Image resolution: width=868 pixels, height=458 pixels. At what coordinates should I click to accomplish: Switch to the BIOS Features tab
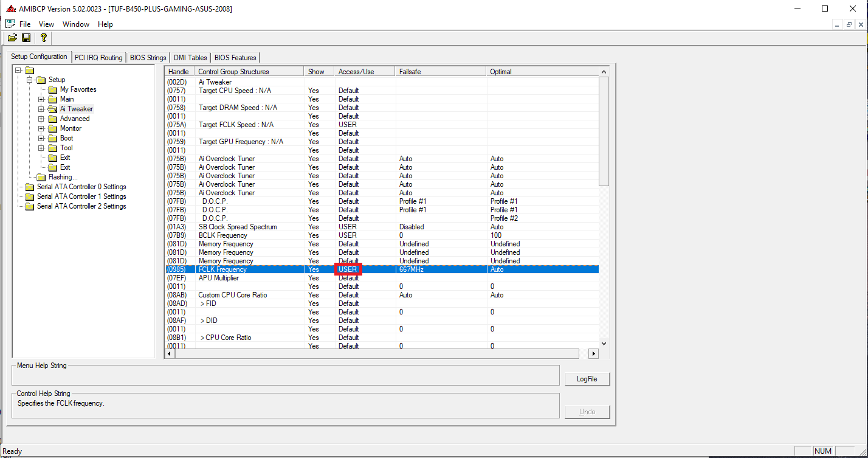pos(235,58)
